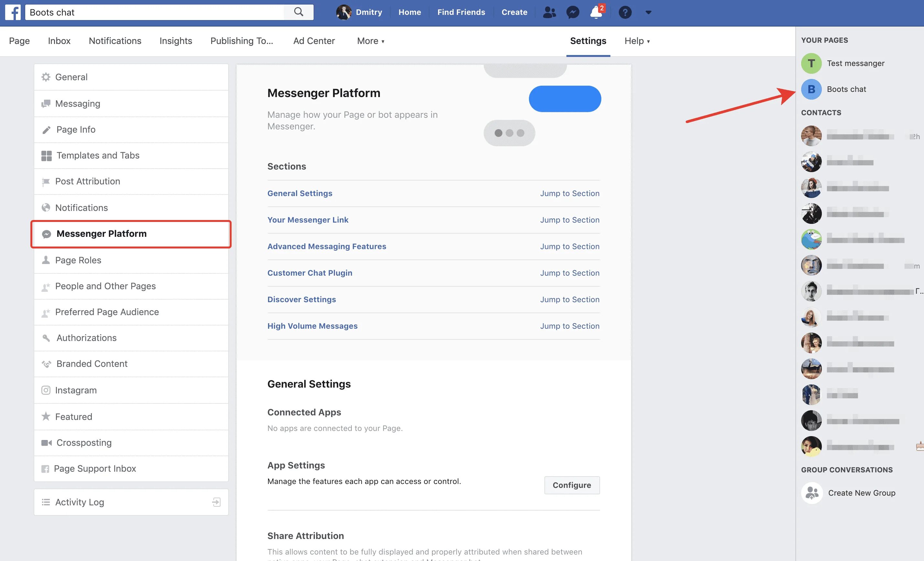The height and width of the screenshot is (561, 924).
Task: Click the Facebook logo icon
Action: (x=13, y=12)
